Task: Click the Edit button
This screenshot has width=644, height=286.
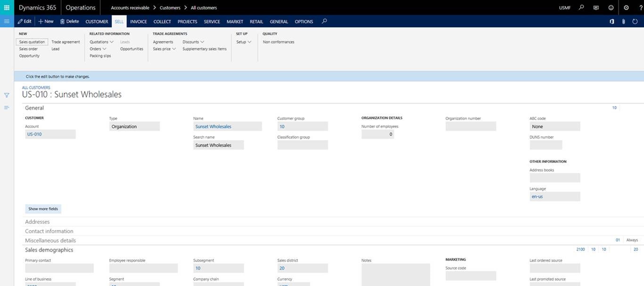Action: [x=25, y=21]
